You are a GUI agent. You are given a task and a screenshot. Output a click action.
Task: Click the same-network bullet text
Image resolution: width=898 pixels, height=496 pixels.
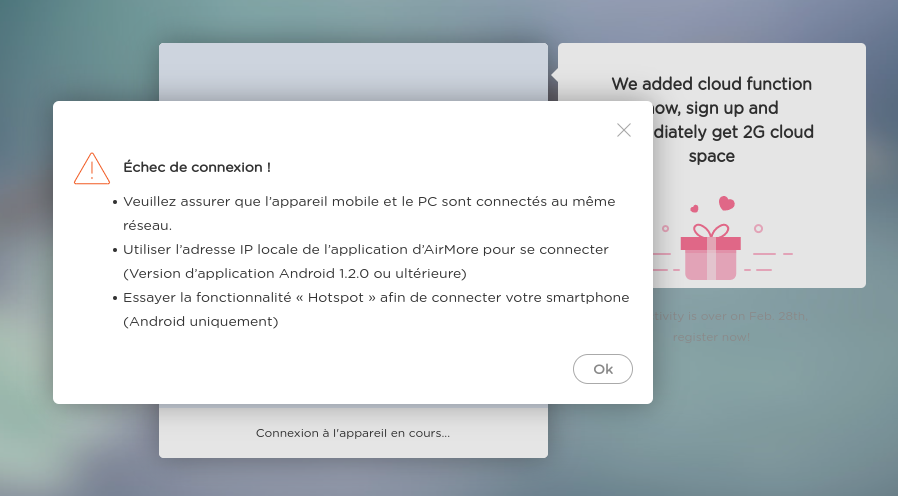click(x=369, y=202)
